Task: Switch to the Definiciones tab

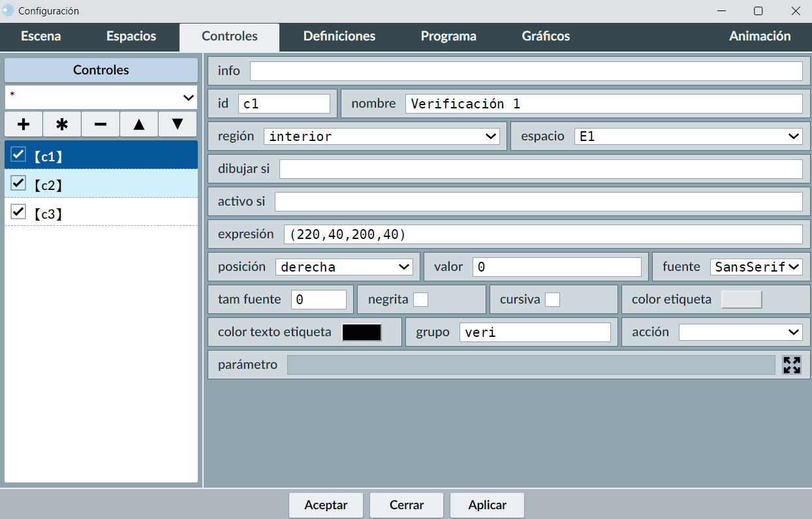Action: point(339,37)
